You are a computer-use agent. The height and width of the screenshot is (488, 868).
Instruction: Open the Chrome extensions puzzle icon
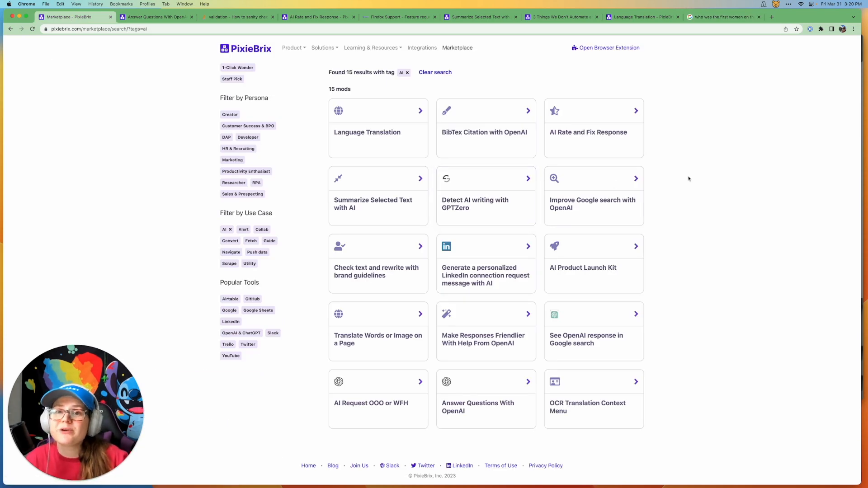click(x=821, y=29)
